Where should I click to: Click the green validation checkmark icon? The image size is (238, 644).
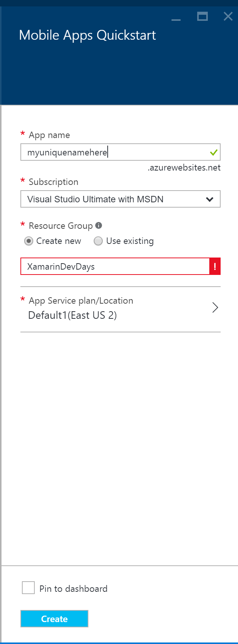tap(213, 152)
